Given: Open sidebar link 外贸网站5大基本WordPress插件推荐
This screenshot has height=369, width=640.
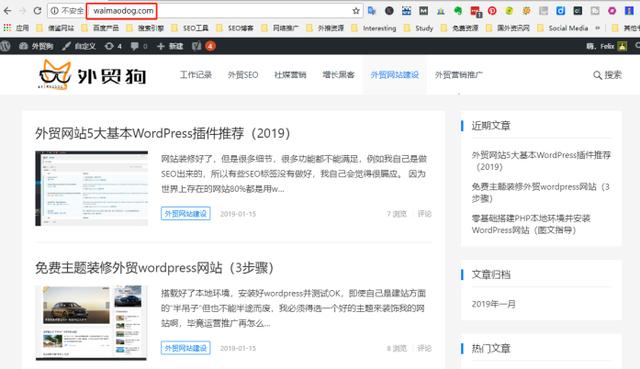Looking at the screenshot, I should (x=541, y=161).
